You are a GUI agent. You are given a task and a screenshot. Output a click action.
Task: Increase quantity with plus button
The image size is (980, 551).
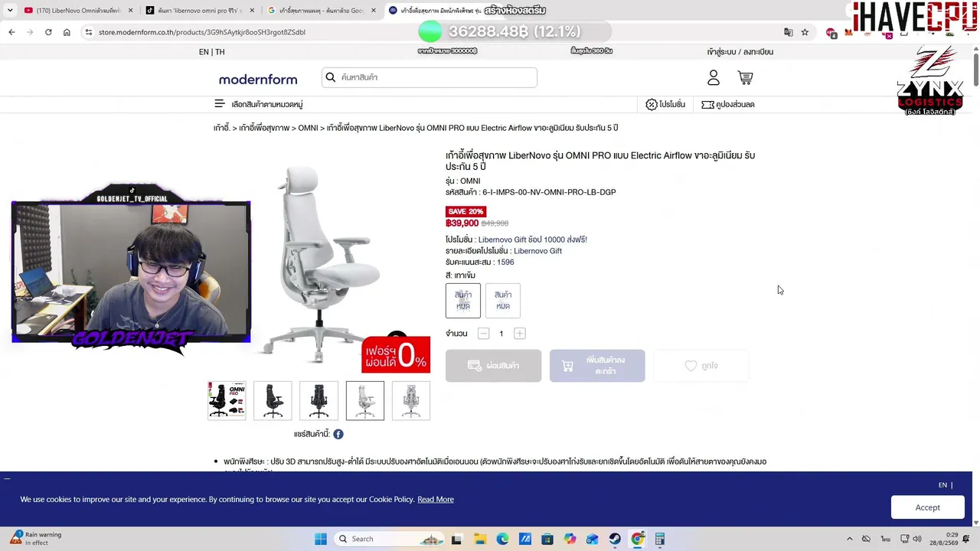(x=520, y=334)
